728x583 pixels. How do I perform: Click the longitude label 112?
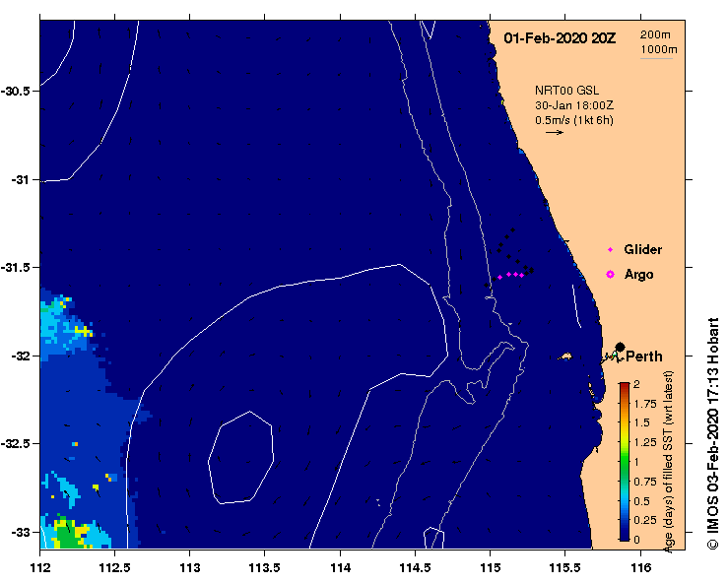click(39, 567)
